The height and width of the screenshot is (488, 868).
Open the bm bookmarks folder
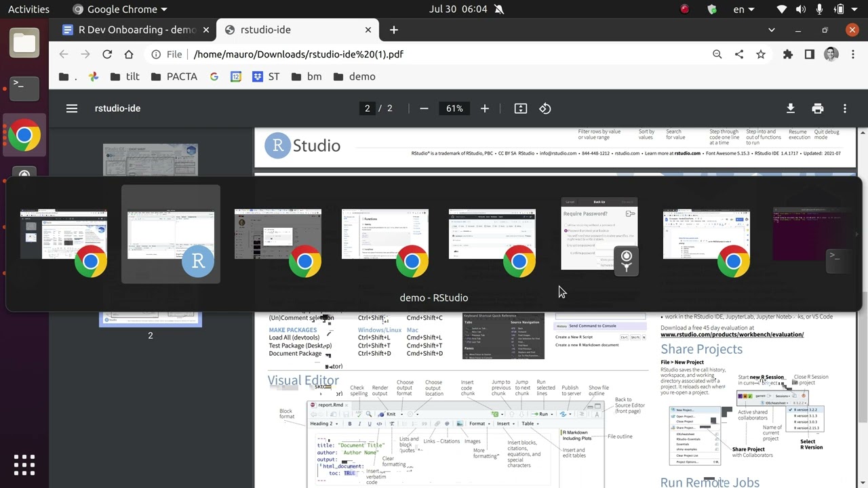[307, 77]
